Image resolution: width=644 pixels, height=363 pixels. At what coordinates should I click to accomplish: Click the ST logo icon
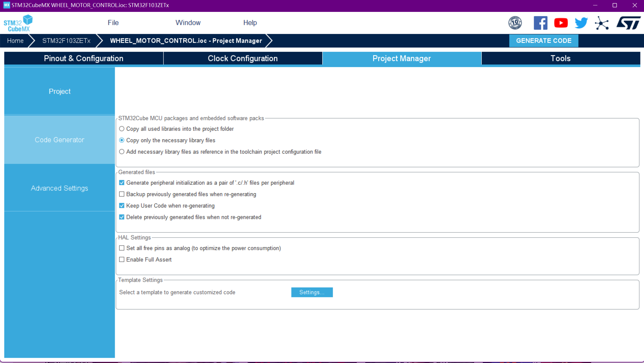[628, 23]
